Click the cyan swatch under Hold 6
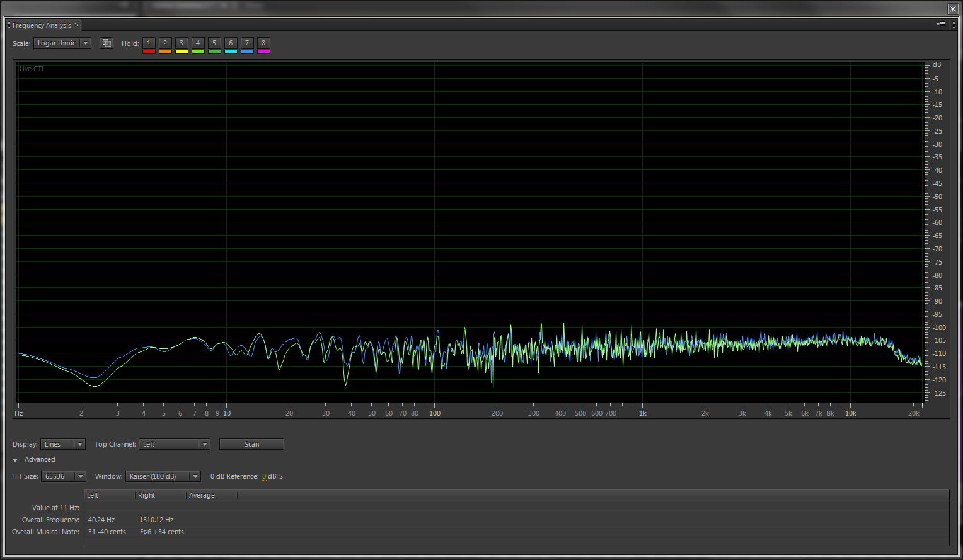The height and width of the screenshot is (560, 963). [x=231, y=52]
